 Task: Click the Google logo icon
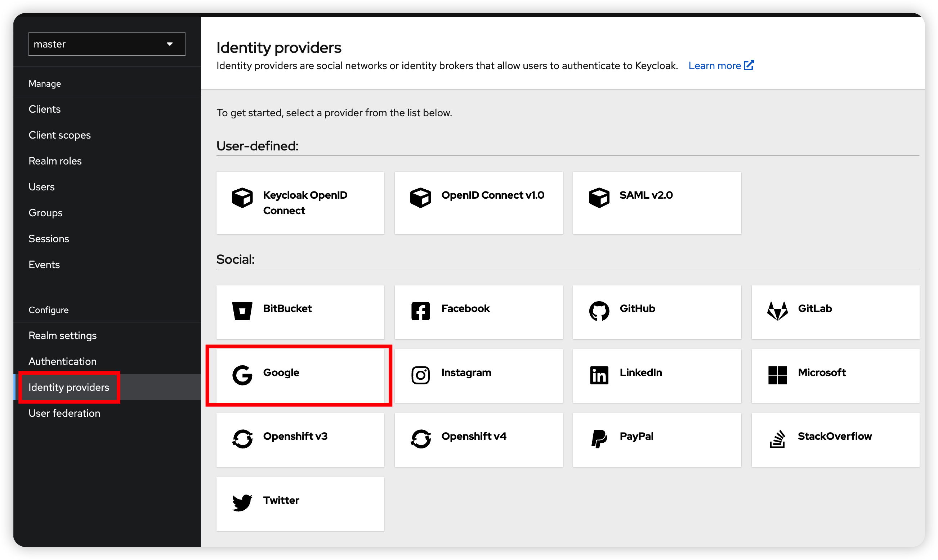pyautogui.click(x=242, y=375)
